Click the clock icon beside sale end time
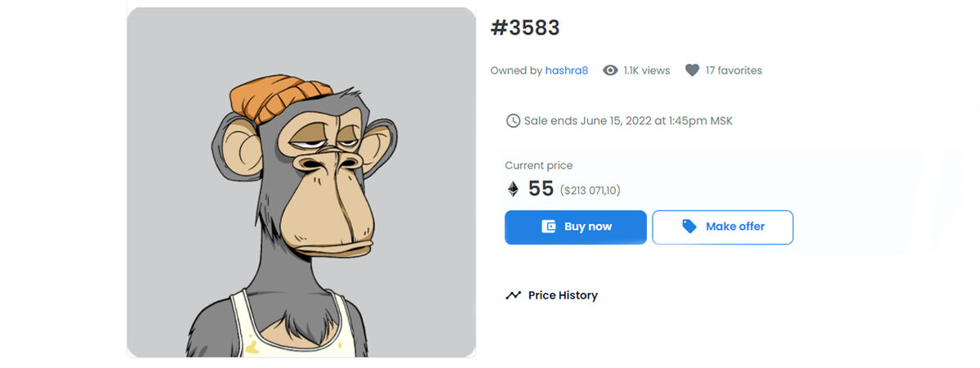Screen dimensions: 980x368 (513, 121)
